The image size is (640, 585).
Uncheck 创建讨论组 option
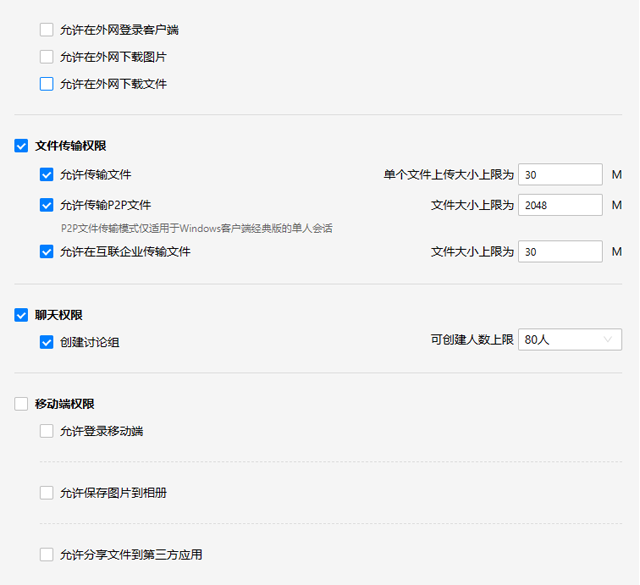click(x=47, y=342)
